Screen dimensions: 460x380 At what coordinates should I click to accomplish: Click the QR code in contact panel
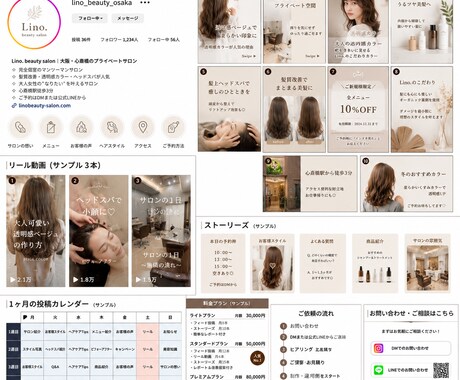click(441, 370)
